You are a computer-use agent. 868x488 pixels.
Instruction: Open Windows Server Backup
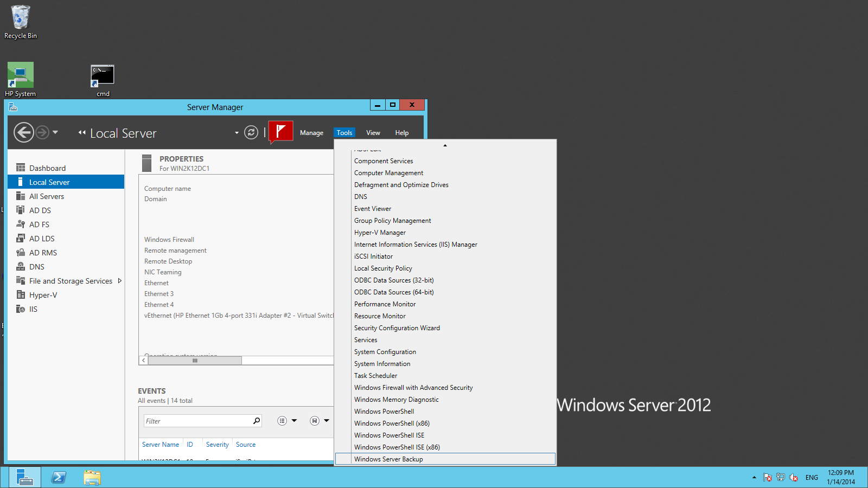[x=445, y=459]
